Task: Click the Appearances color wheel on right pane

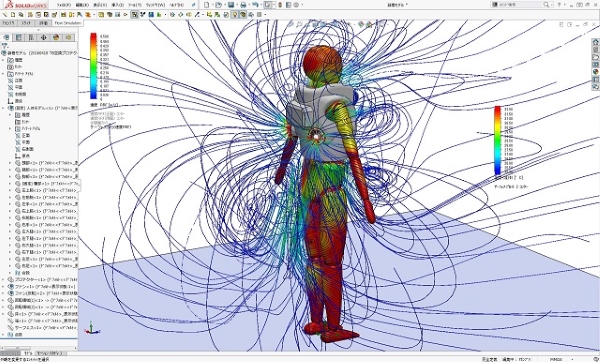Action: tap(595, 72)
